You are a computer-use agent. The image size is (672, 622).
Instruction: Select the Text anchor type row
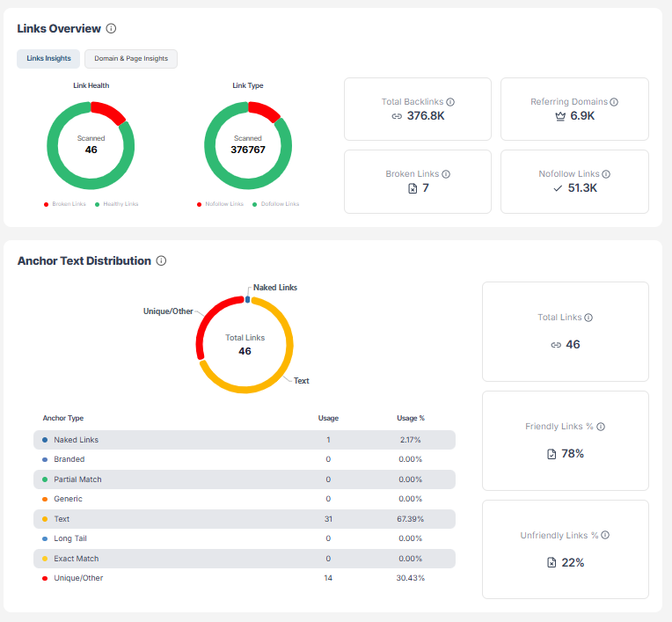(245, 519)
